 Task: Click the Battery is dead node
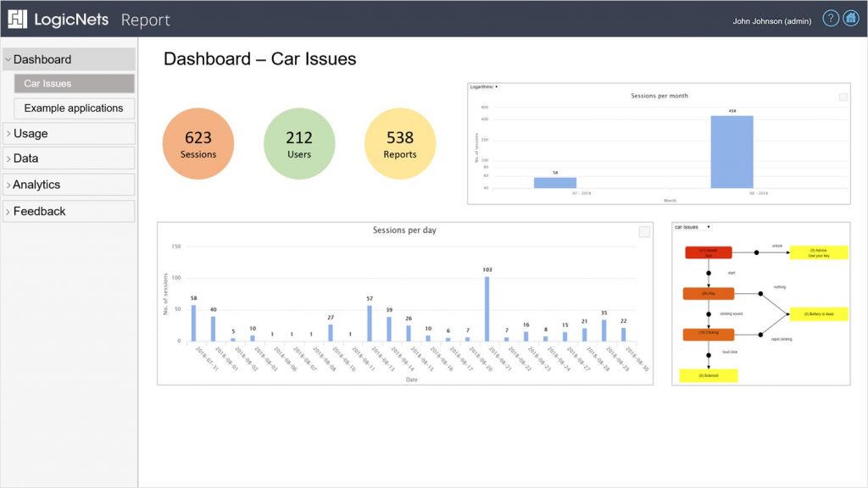[818, 313]
